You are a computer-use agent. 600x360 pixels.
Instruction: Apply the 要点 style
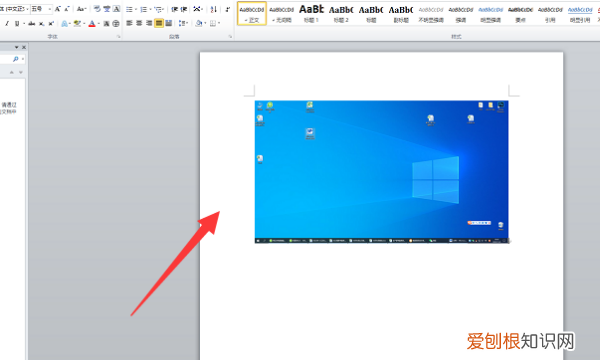click(x=520, y=13)
